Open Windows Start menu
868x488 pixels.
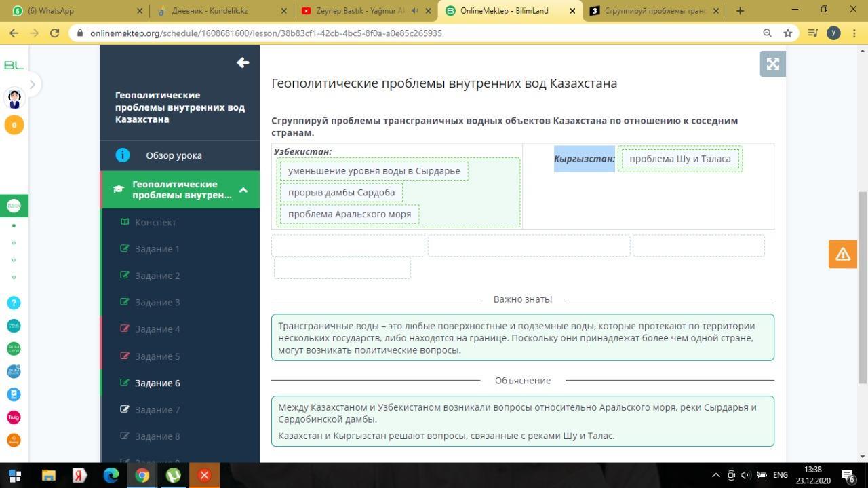pos(14,475)
